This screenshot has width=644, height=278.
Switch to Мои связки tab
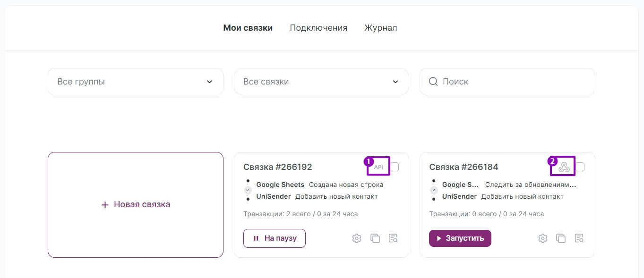(248, 28)
